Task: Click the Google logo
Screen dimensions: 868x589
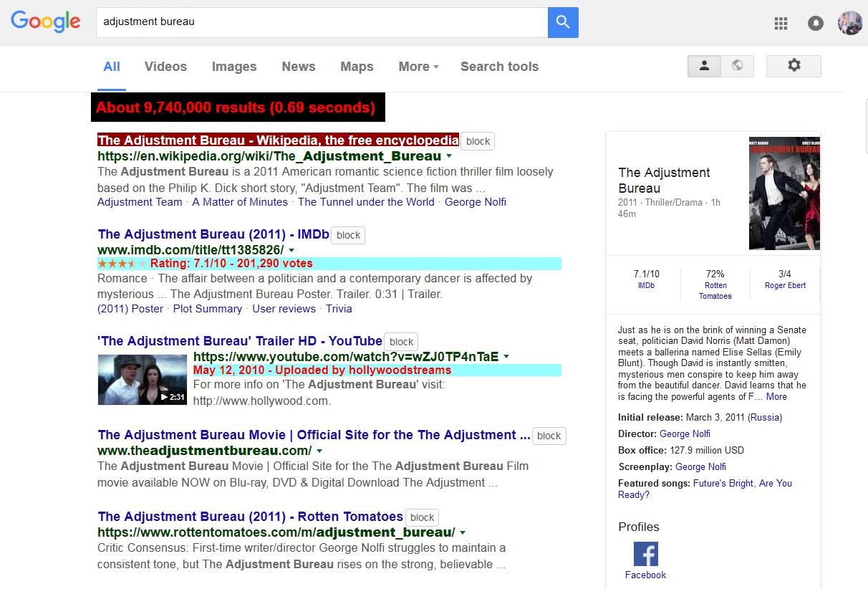Action: (46, 22)
